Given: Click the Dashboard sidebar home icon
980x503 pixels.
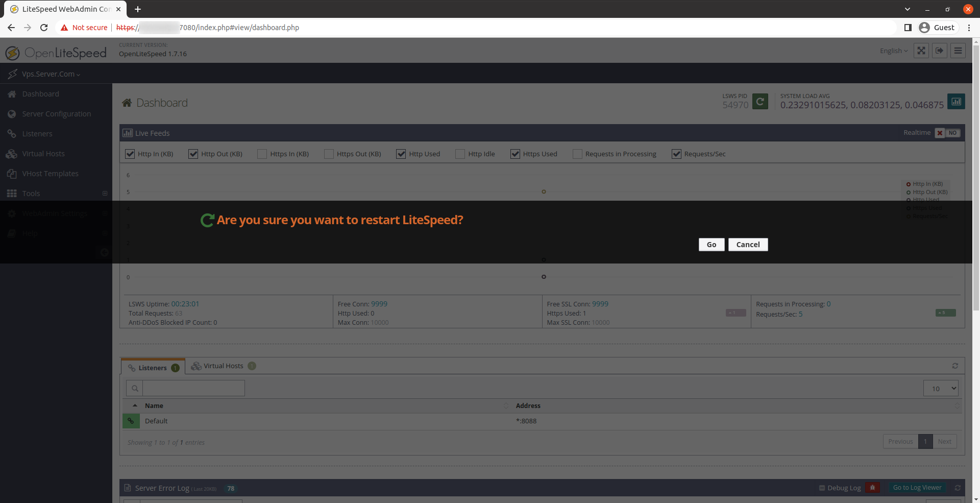Looking at the screenshot, I should (12, 94).
